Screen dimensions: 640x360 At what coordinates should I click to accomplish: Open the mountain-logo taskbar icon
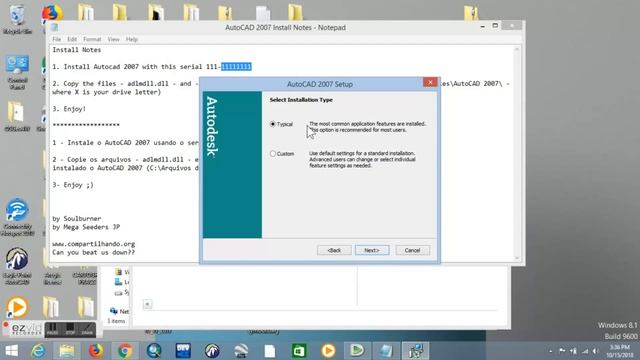(212, 351)
